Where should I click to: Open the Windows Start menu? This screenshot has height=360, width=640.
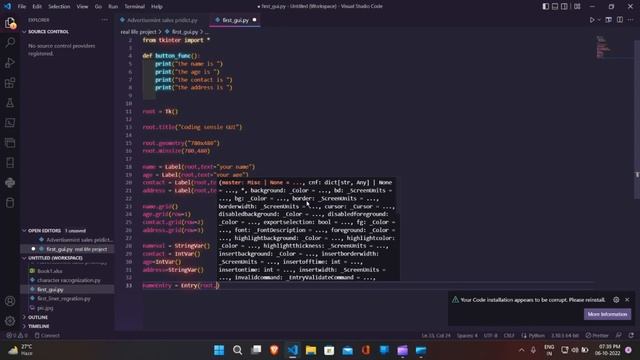[219, 350]
